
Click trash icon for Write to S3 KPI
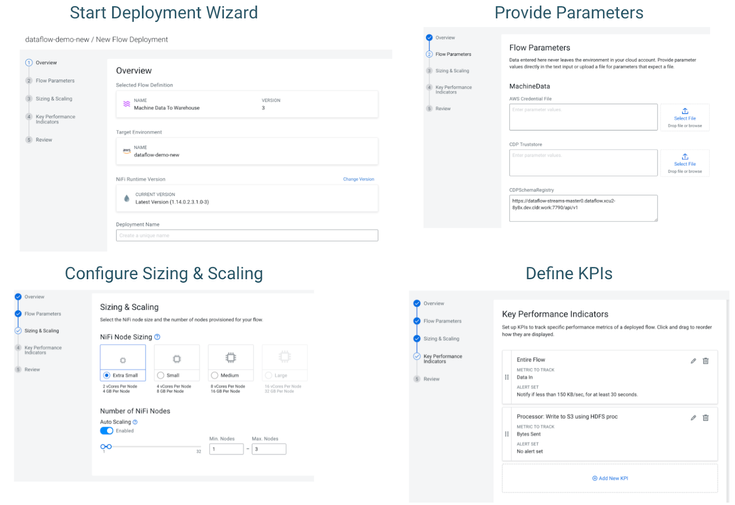[x=705, y=417]
